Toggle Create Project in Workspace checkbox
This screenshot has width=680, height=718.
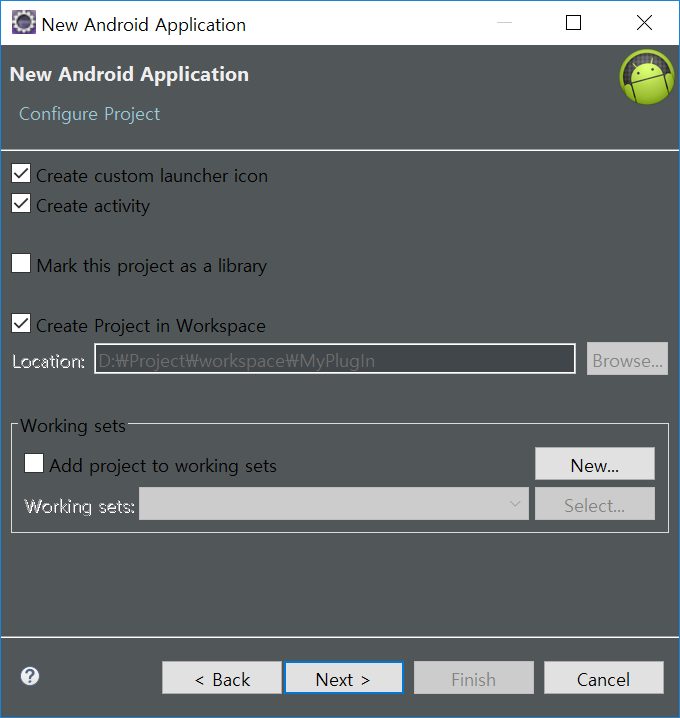(21, 323)
